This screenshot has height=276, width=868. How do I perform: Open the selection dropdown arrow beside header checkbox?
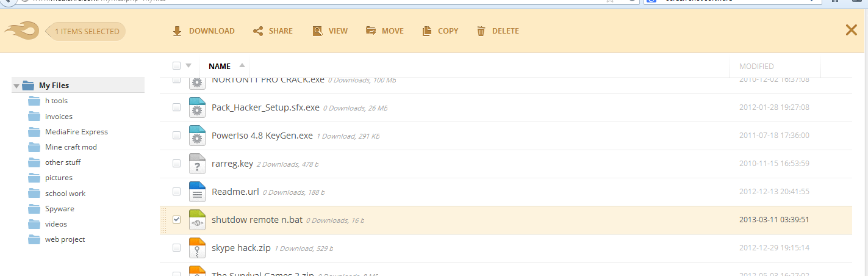(188, 66)
